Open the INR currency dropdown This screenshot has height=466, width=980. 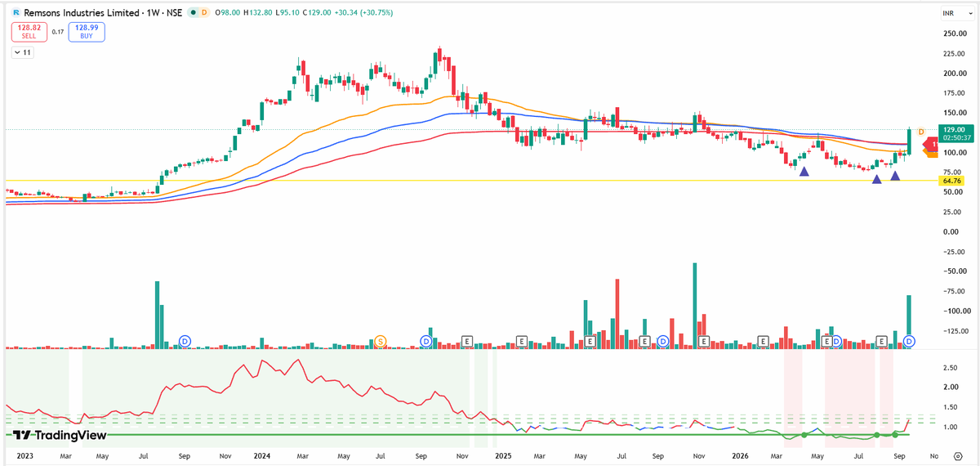point(957,14)
